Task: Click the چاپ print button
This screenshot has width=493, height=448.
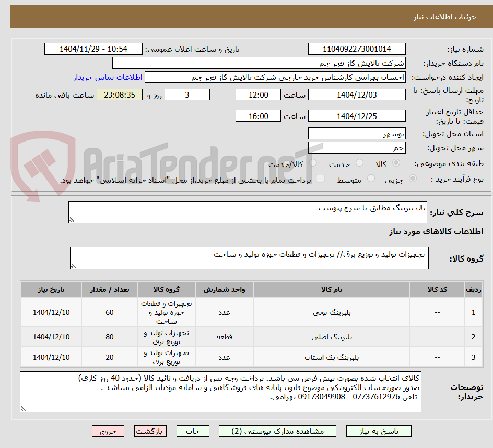Action: pyautogui.click(x=193, y=431)
